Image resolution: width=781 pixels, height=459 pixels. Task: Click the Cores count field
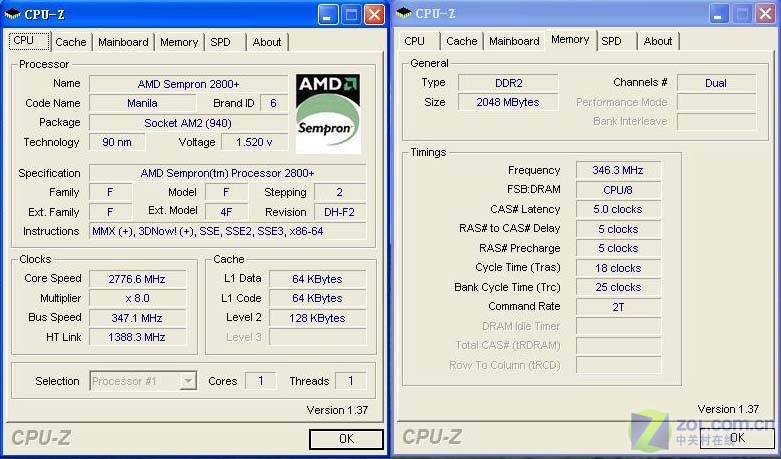pyautogui.click(x=260, y=381)
